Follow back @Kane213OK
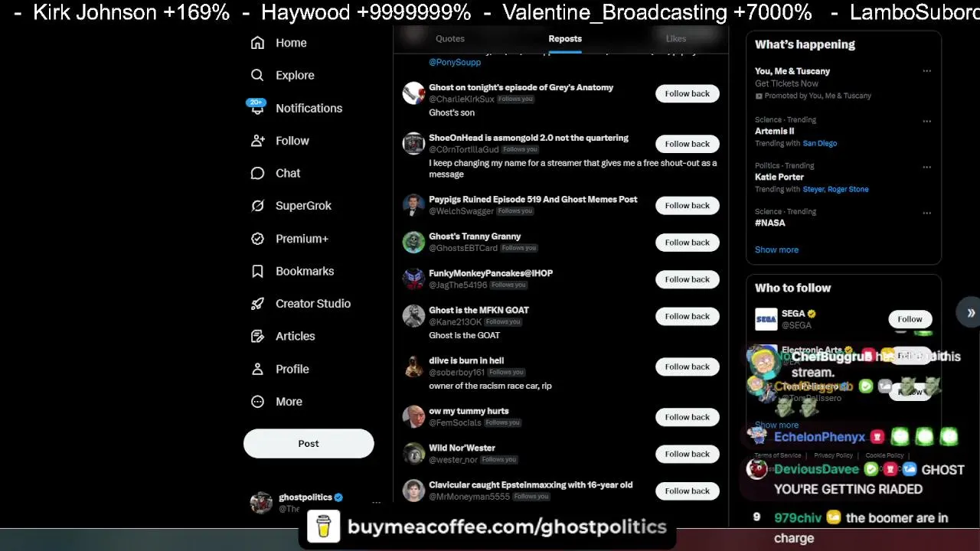The image size is (980, 551). coord(688,316)
